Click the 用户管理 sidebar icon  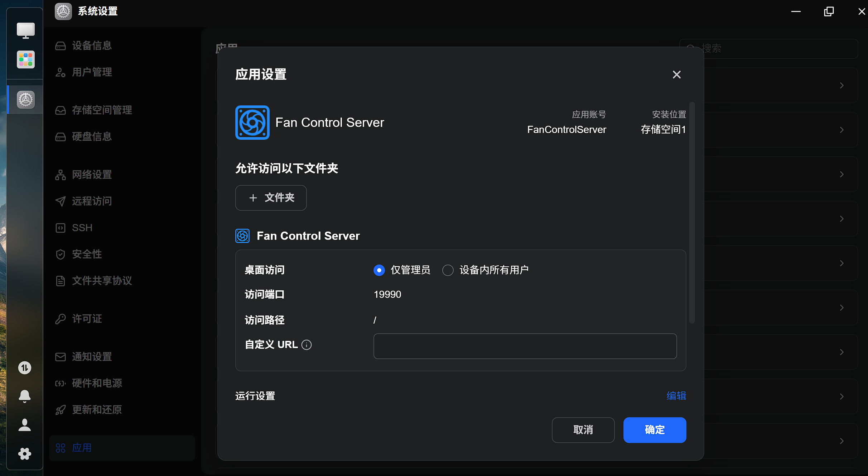[61, 72]
